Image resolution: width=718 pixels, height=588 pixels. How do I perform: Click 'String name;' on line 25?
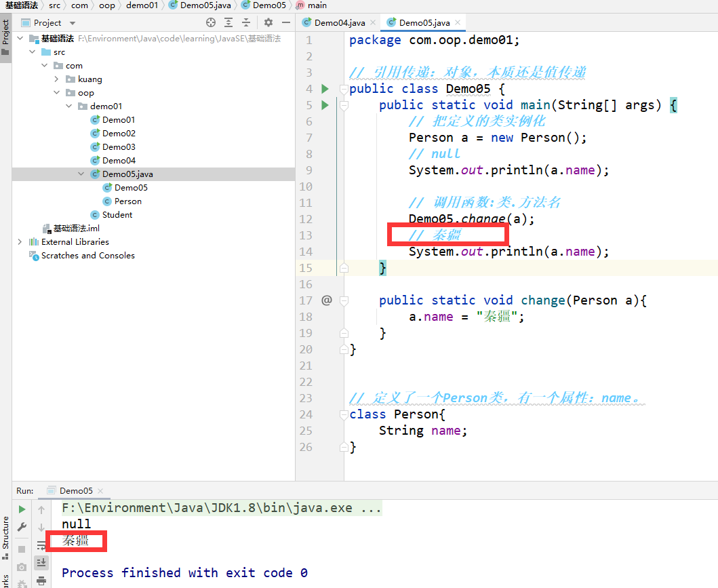pyautogui.click(x=422, y=431)
